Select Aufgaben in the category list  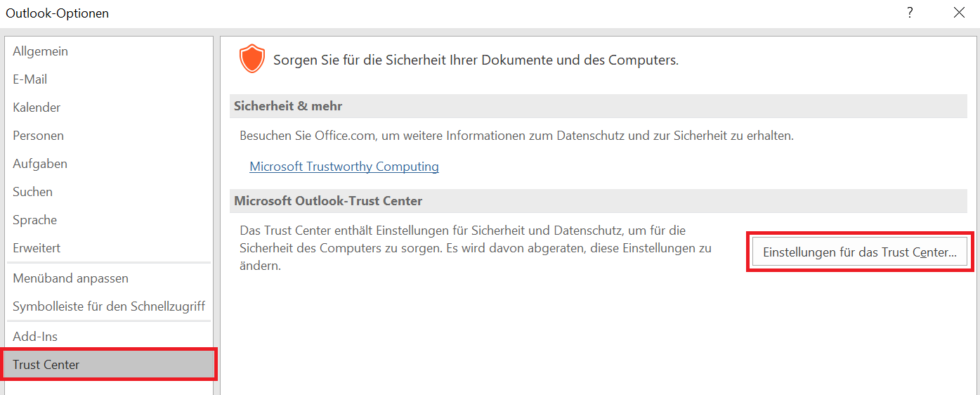pyautogui.click(x=40, y=164)
